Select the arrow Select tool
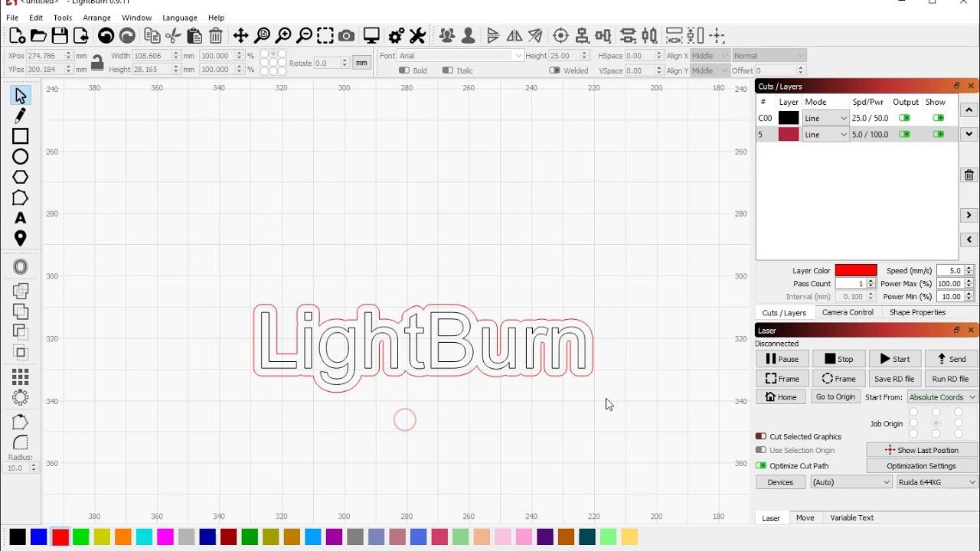Screen dimensions: 980x551 click(21, 96)
